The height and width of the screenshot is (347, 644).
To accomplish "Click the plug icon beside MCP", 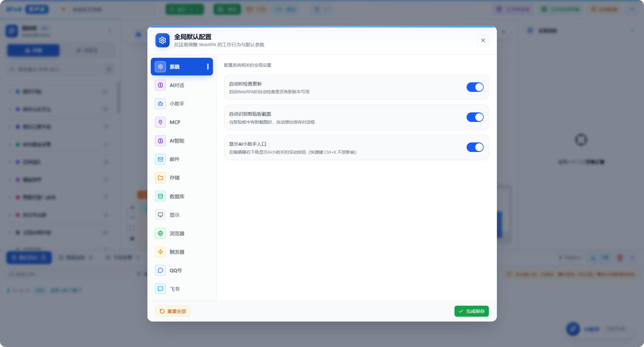I will pos(160,122).
